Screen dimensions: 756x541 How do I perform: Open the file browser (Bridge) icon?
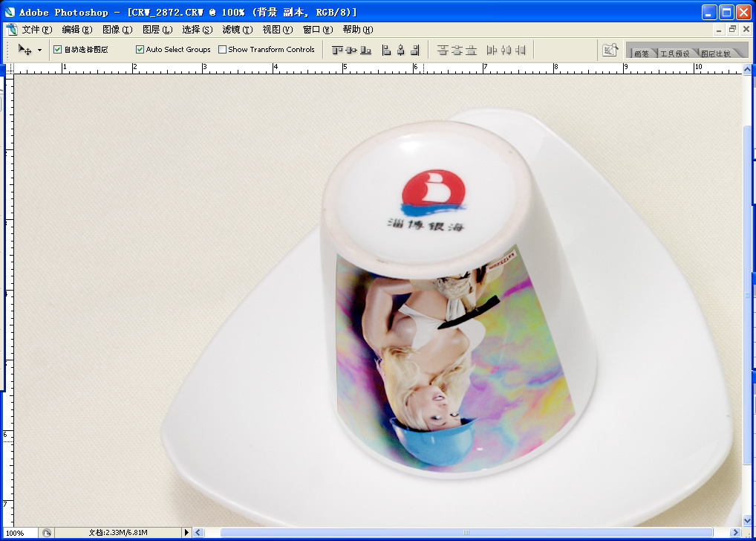(610, 50)
